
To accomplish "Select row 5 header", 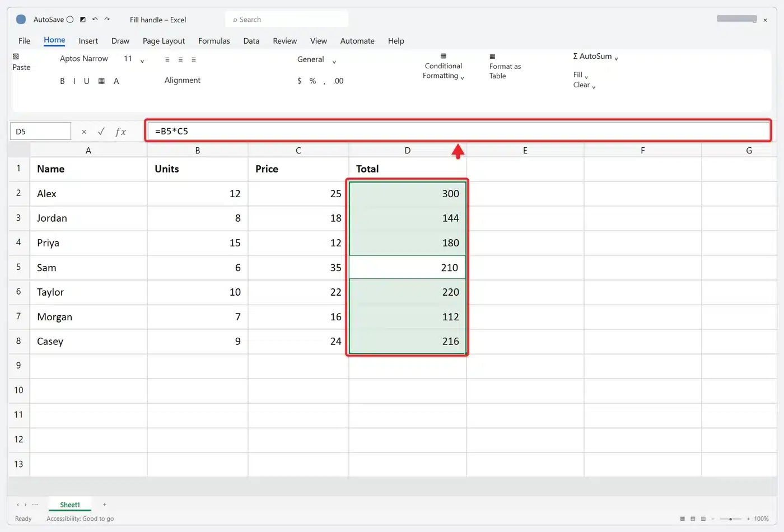I will point(18,267).
